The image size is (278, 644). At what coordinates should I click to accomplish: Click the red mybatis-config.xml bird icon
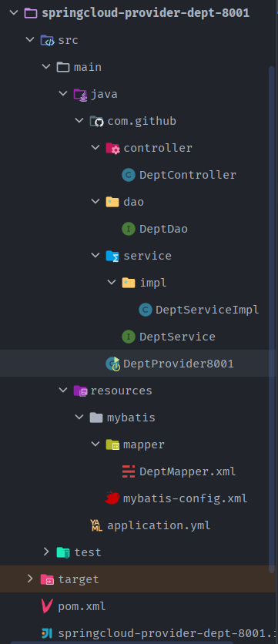click(112, 498)
